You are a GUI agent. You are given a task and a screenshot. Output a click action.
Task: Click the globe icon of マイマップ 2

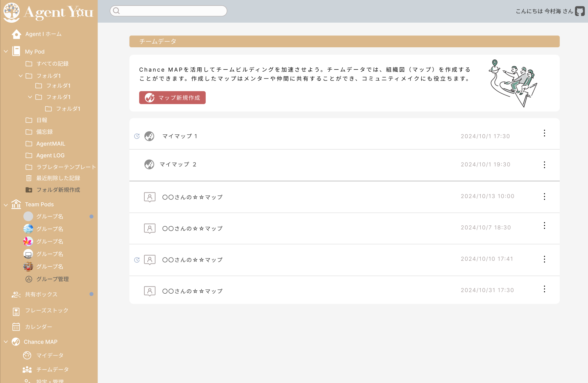point(149,164)
